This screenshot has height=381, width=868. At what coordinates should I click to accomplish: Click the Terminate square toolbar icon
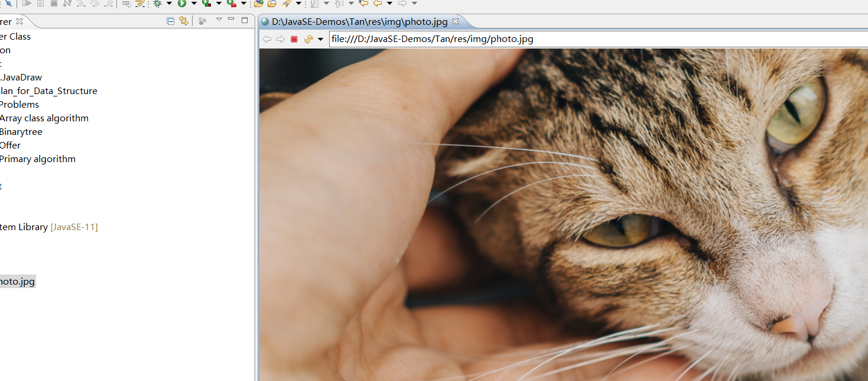coord(54,4)
